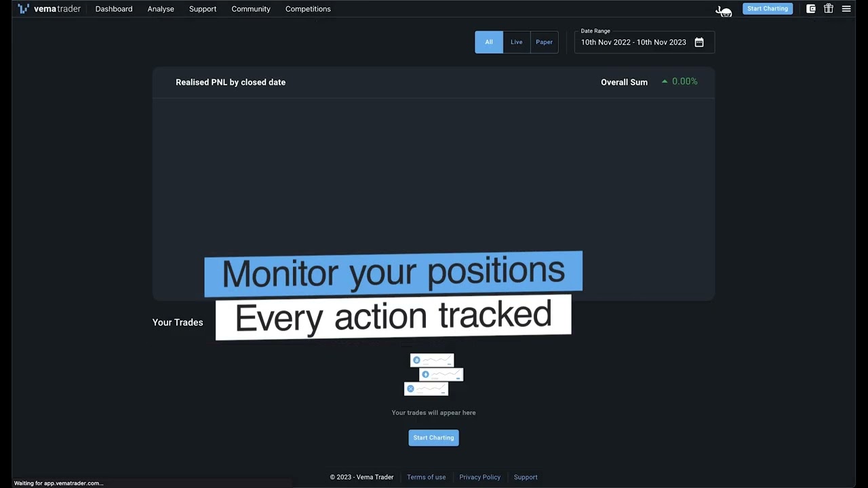Open the Community menu
The height and width of the screenshot is (488, 868).
pyautogui.click(x=251, y=9)
